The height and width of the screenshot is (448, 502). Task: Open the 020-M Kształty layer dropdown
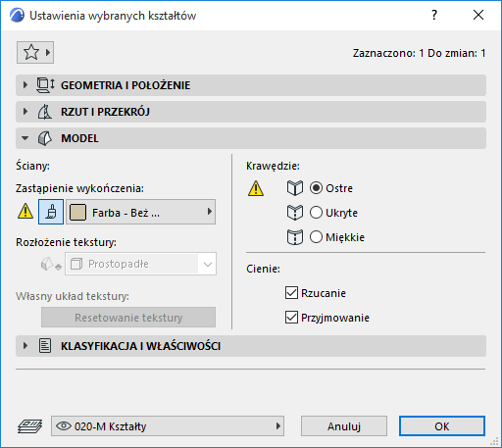coord(168,426)
